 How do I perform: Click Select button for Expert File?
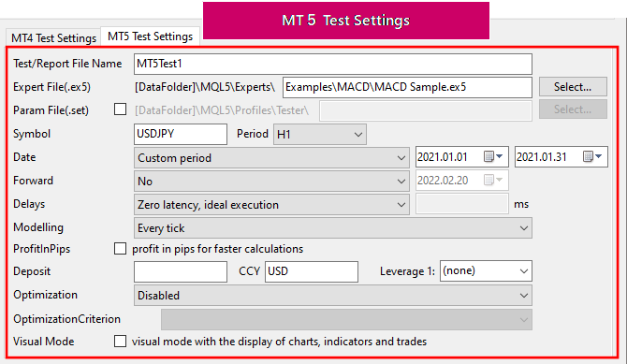click(x=573, y=87)
